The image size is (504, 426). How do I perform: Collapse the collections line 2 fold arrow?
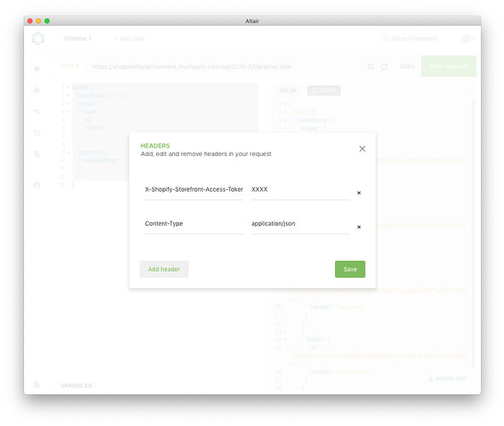point(68,95)
